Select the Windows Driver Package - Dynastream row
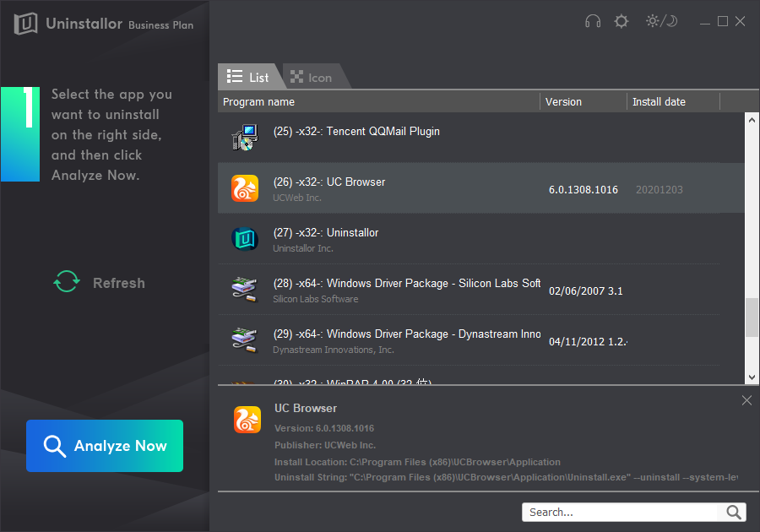760x532 pixels. pos(469,340)
